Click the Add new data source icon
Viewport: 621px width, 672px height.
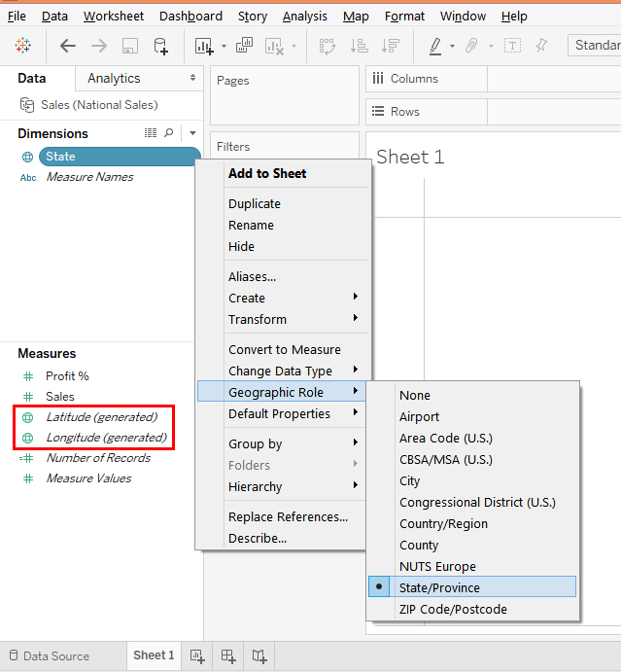pos(161,46)
